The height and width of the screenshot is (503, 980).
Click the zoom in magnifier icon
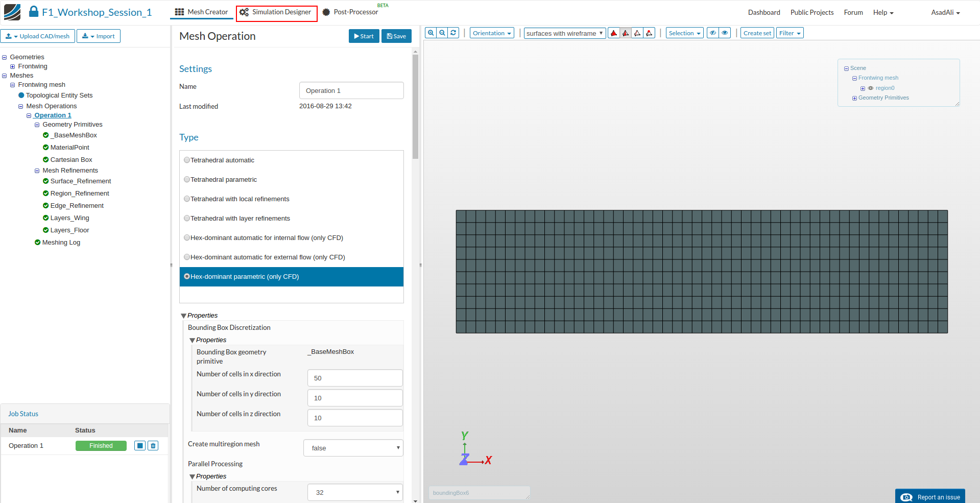coord(431,33)
